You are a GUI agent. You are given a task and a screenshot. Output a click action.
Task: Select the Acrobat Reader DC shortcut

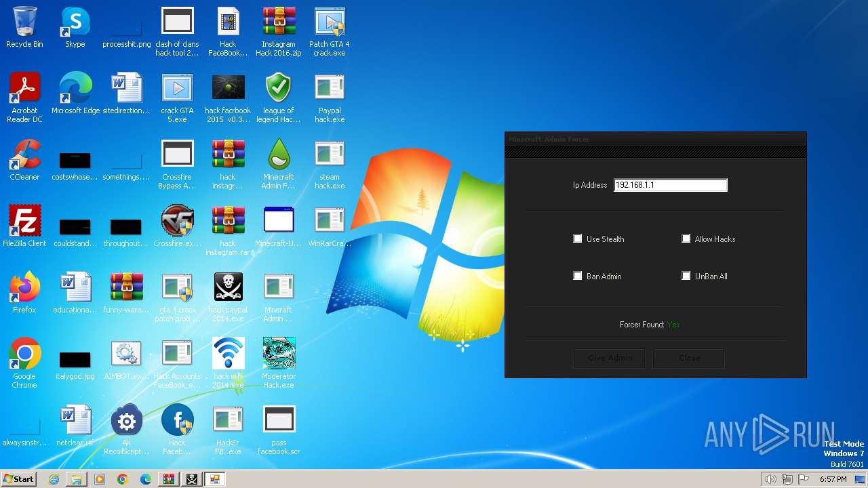point(24,98)
